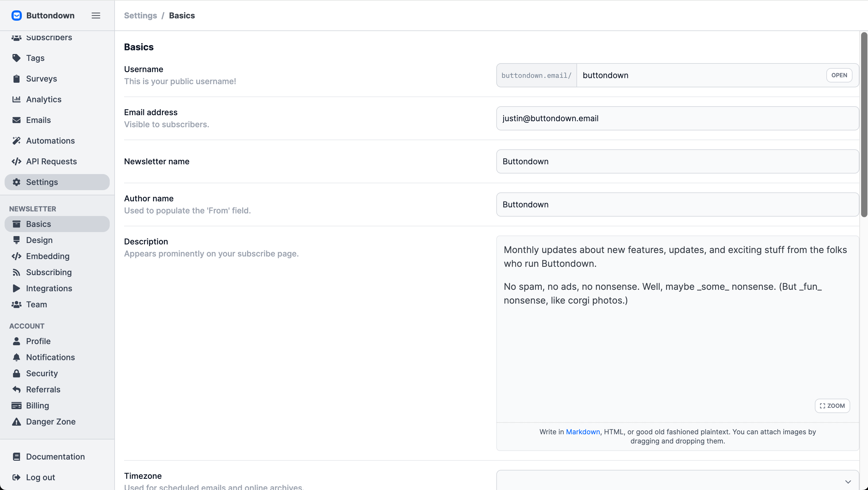This screenshot has width=868, height=490.
Task: Click the Author name field
Action: [x=677, y=205]
